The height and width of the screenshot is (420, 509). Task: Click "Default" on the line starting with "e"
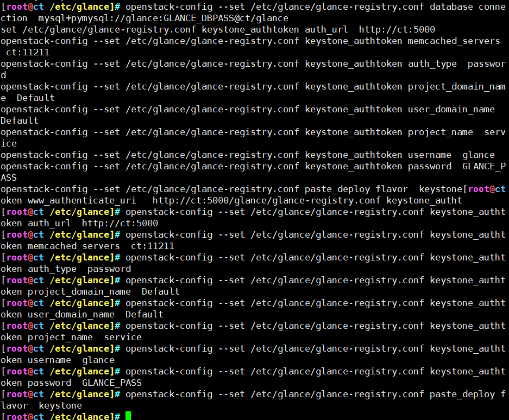(x=36, y=98)
